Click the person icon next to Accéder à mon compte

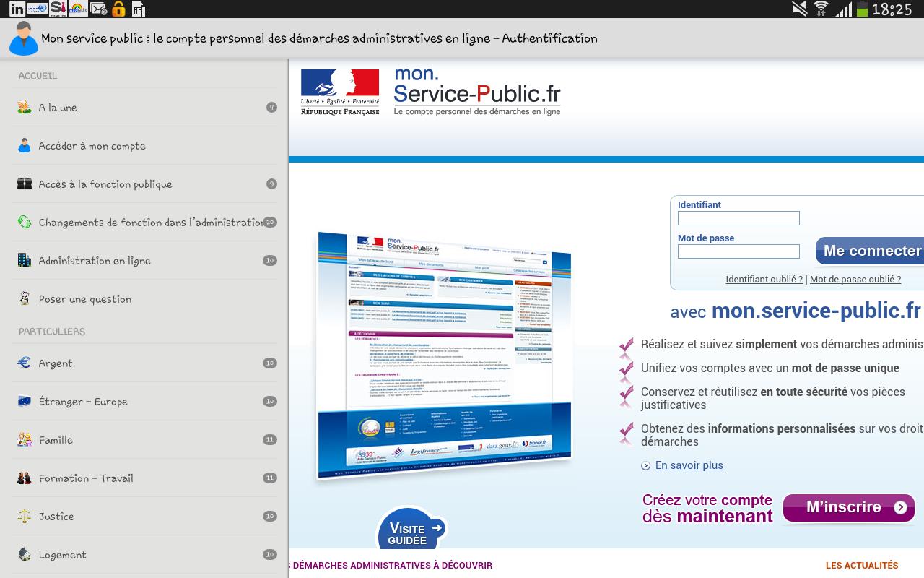point(24,145)
